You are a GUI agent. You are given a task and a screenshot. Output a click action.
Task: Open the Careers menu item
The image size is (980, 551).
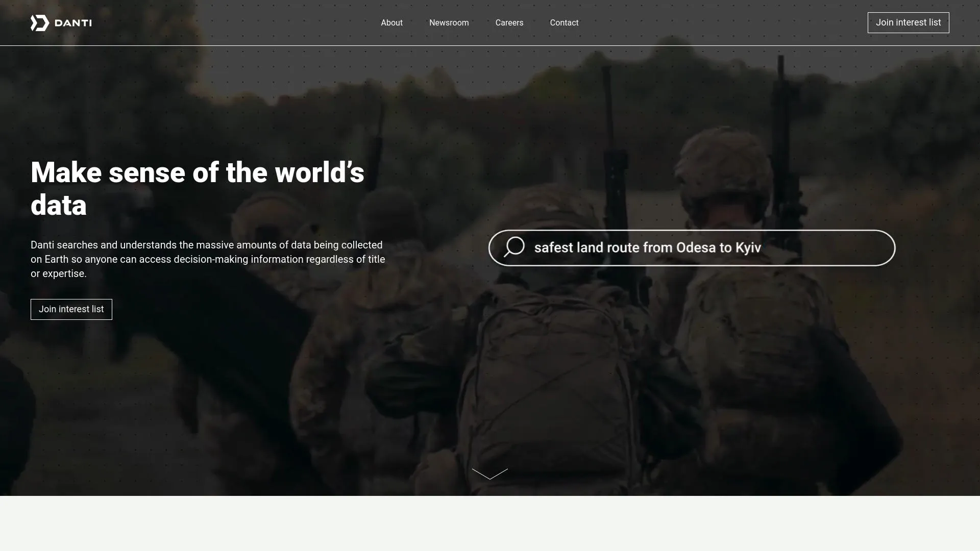pos(509,23)
